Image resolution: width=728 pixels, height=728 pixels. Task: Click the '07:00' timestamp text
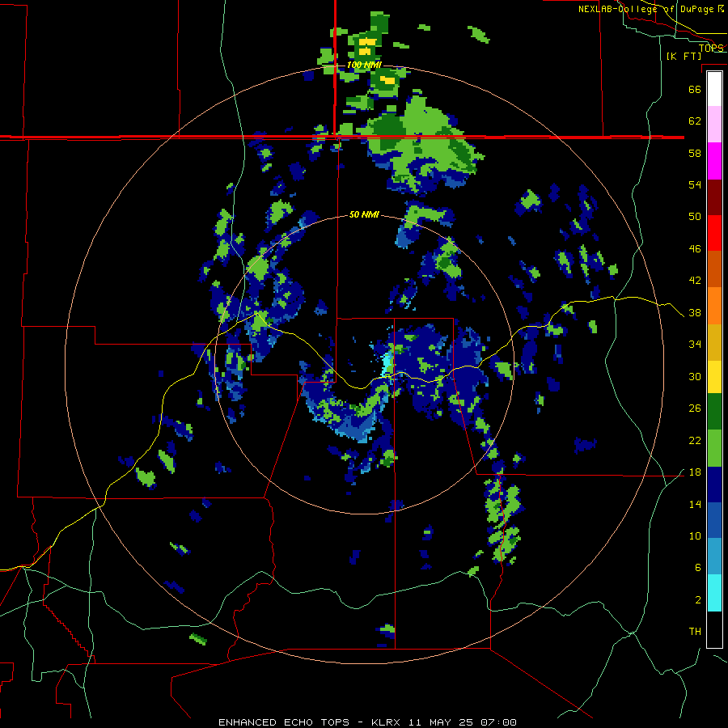498,722
